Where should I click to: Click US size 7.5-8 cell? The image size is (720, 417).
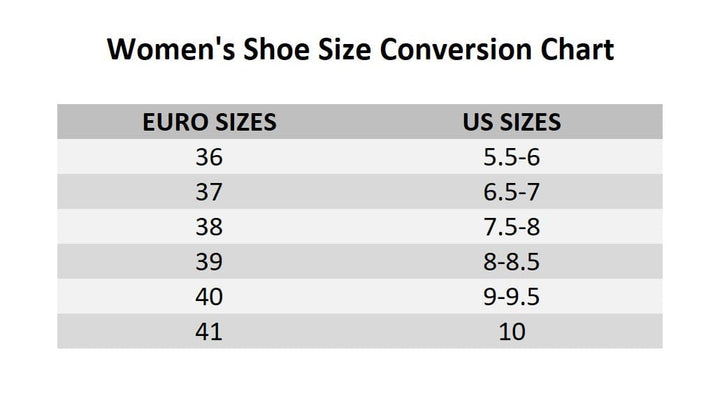[x=512, y=227]
